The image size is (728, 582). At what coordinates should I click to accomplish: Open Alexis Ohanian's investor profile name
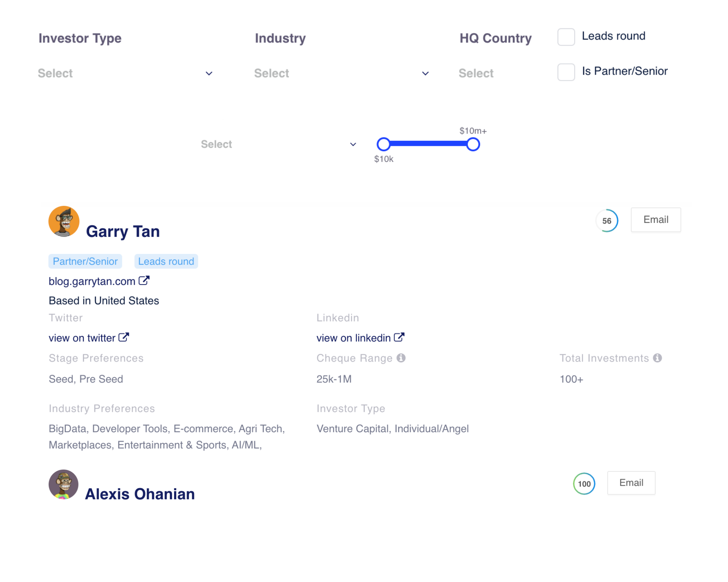140,494
